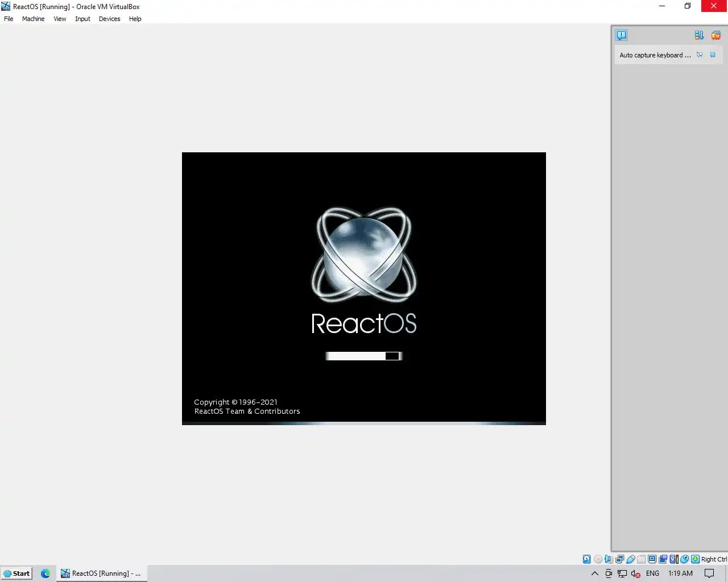Expand the Auto capture keyboard notification text

(x=655, y=55)
